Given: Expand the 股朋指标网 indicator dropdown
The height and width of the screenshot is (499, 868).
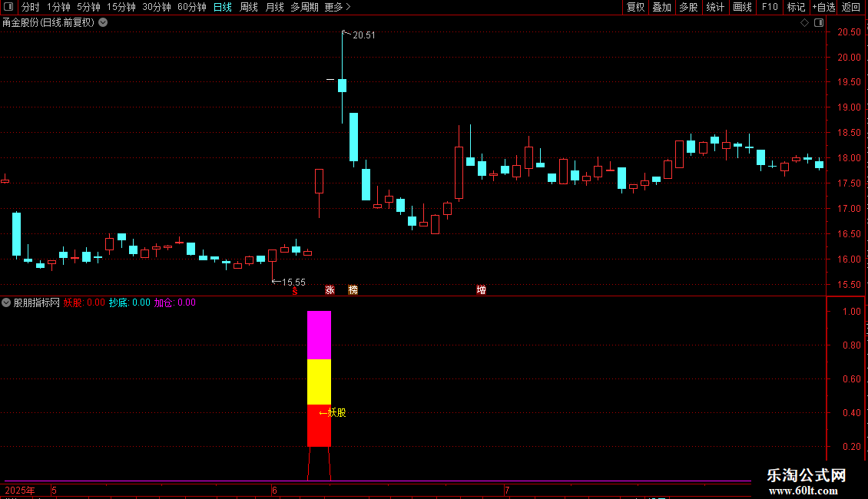Looking at the screenshot, I should tap(6, 302).
